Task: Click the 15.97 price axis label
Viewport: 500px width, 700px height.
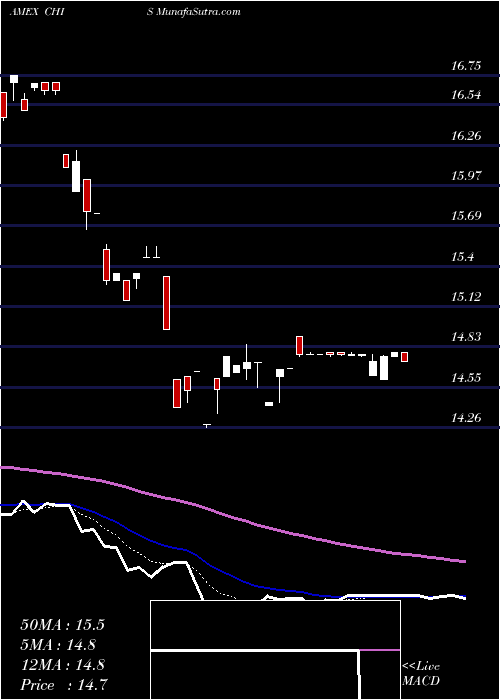Action: click(x=466, y=175)
